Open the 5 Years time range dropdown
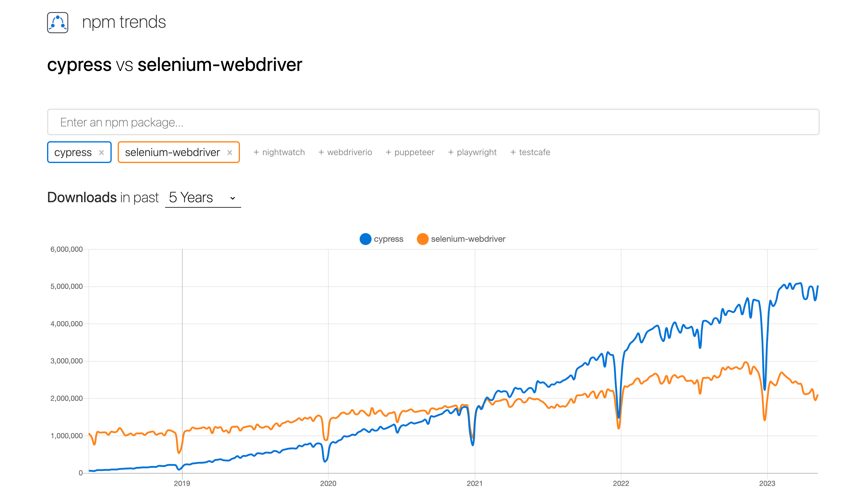 point(203,197)
